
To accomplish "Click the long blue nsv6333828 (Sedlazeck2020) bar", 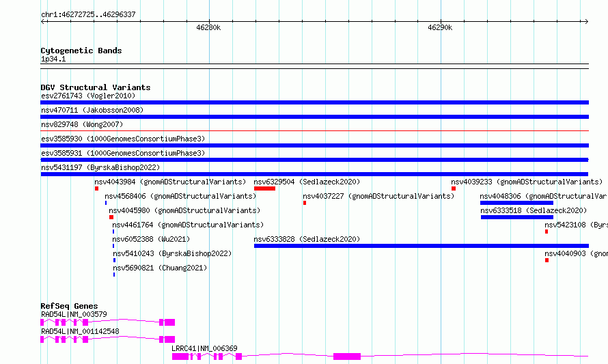I will [x=422, y=246].
